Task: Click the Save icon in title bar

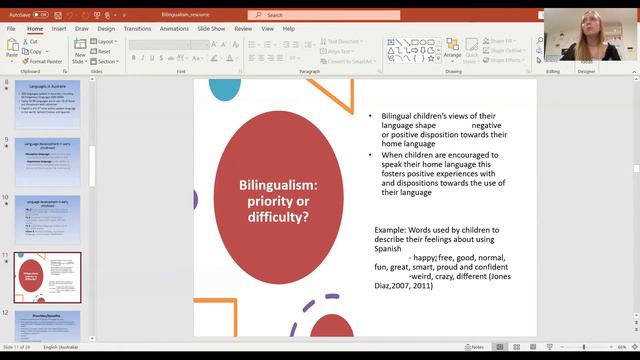Action: click(58, 15)
